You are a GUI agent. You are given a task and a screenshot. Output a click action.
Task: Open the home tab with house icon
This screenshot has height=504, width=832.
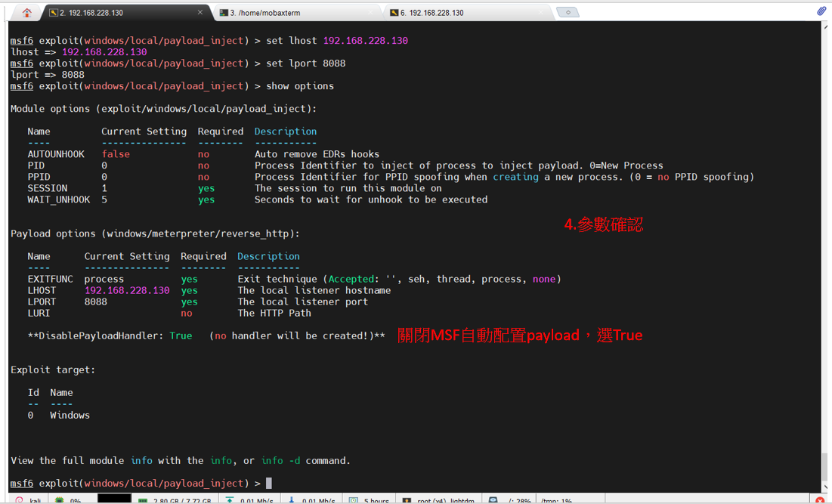tap(26, 12)
